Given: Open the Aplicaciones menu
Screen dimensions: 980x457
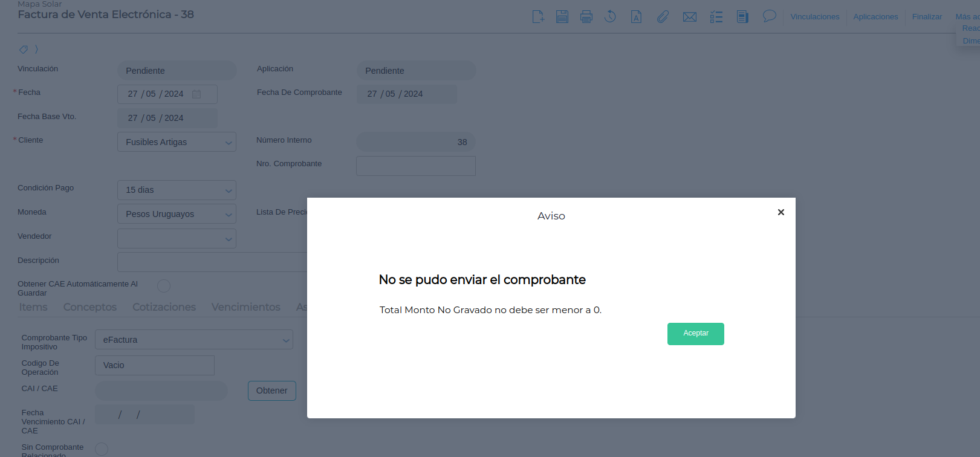Looking at the screenshot, I should 875,17.
